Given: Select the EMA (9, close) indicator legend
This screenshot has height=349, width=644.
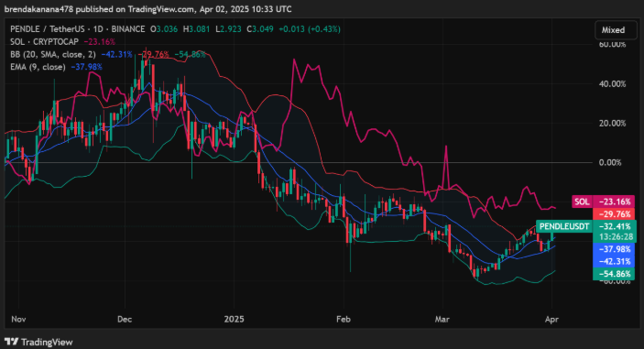Looking at the screenshot, I should pos(38,67).
